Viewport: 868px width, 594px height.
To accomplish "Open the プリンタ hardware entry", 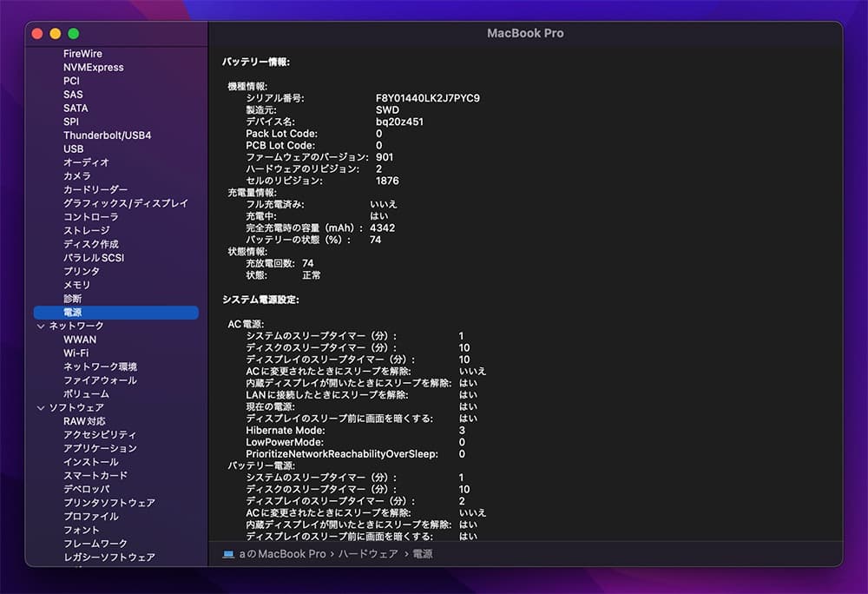I will [82, 271].
